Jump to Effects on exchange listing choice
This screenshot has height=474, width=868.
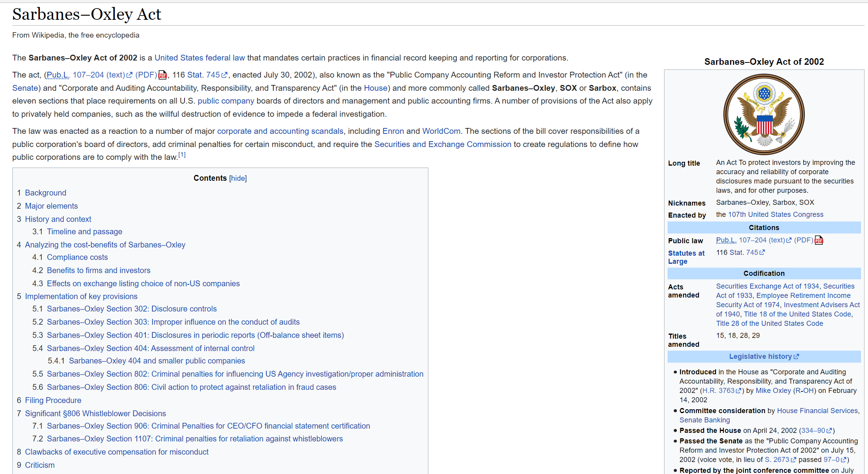(143, 284)
